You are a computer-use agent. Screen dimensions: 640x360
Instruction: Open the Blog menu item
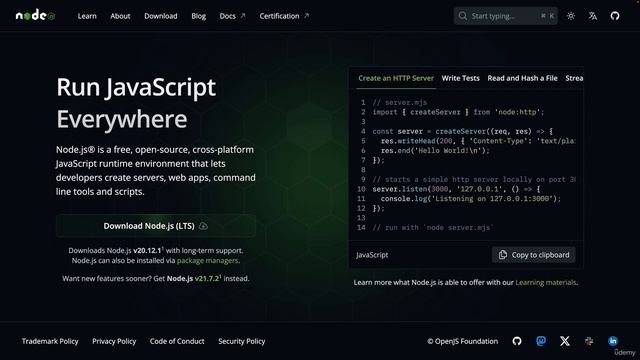click(198, 16)
